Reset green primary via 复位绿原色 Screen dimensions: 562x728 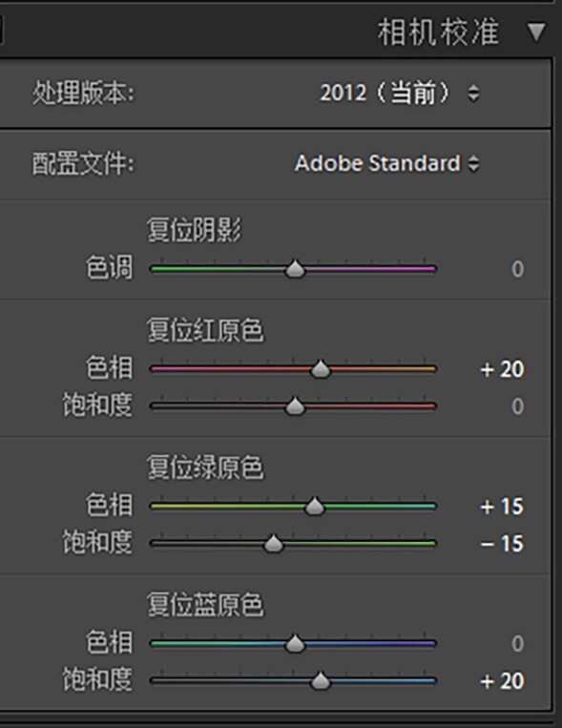(205, 468)
